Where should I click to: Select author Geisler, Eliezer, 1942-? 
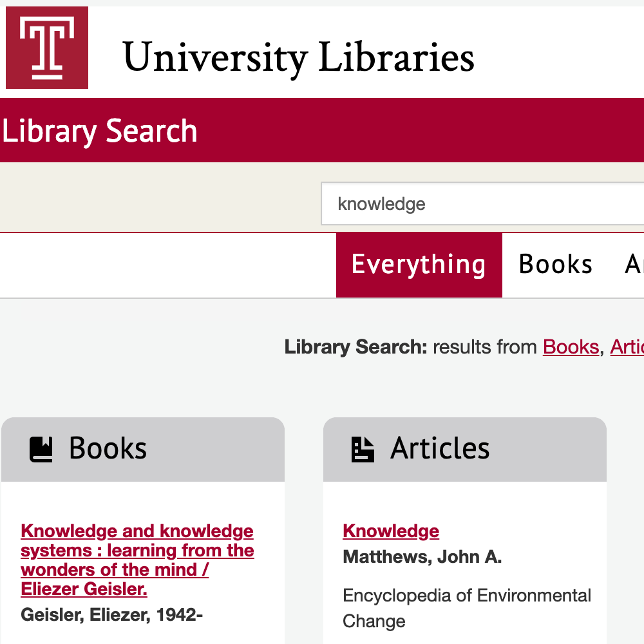pos(111,615)
